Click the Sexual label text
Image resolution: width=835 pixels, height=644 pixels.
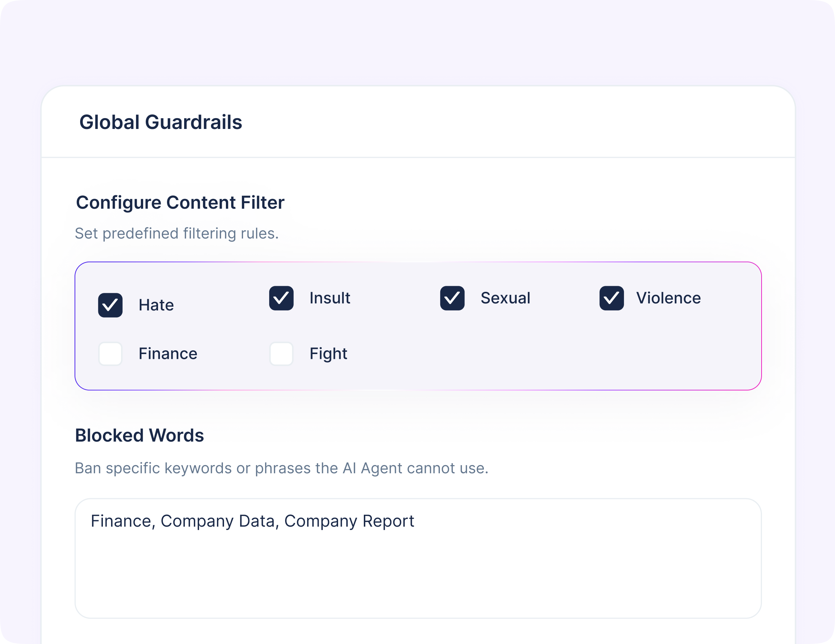click(505, 298)
